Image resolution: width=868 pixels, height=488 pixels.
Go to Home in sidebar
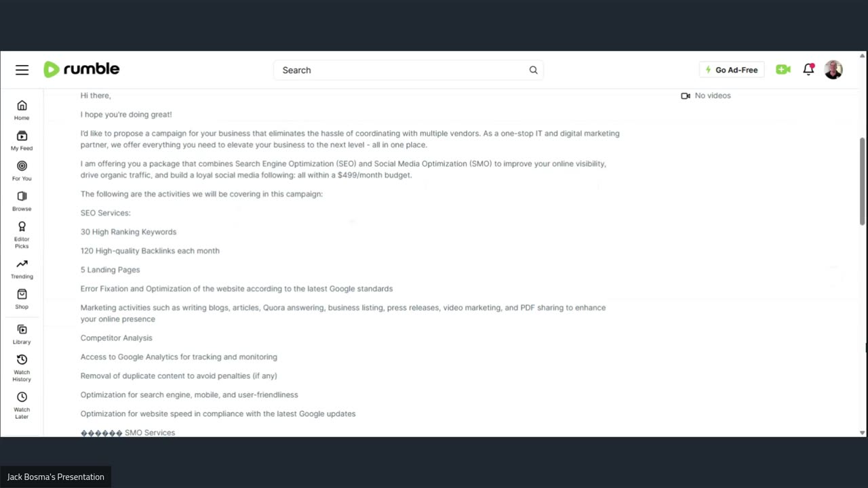coord(22,109)
